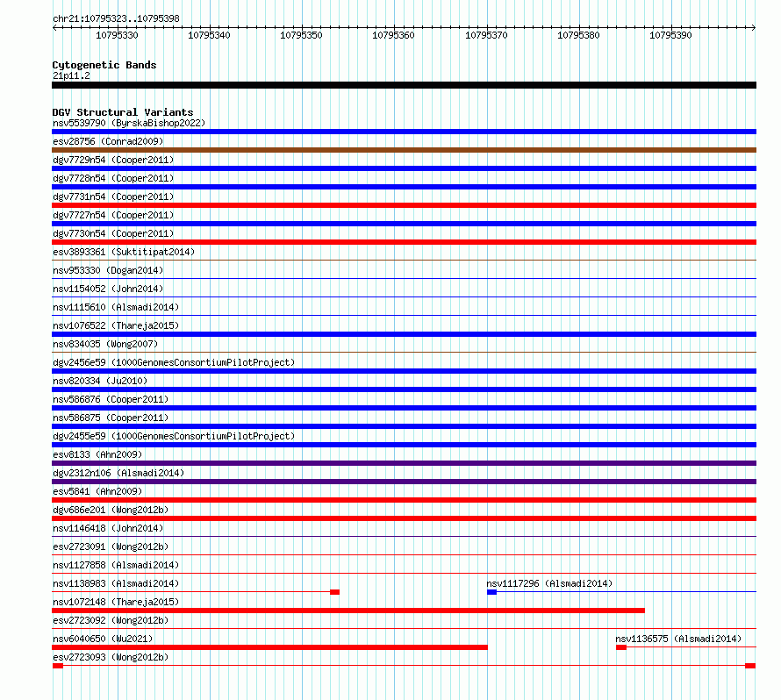
Task: Open the nsv1154052 (John2014) variant label
Action: tap(108, 289)
